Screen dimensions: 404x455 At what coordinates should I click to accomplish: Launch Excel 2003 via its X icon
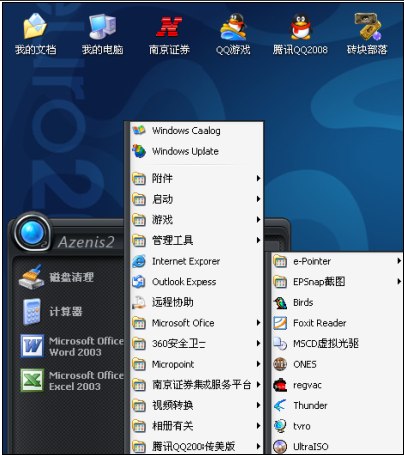[x=32, y=380]
